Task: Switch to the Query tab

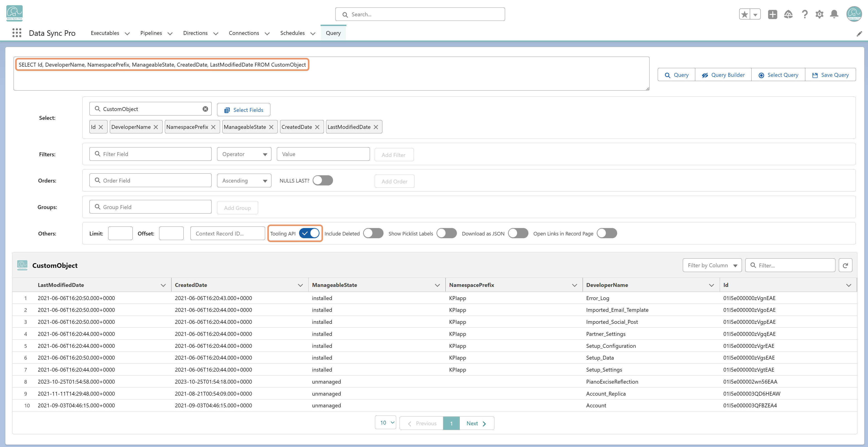Action: pyautogui.click(x=333, y=33)
